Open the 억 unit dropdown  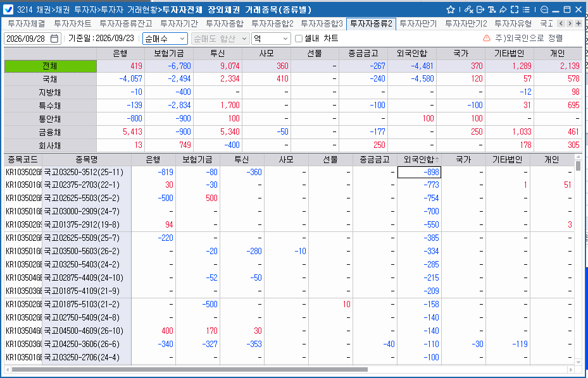tap(271, 39)
